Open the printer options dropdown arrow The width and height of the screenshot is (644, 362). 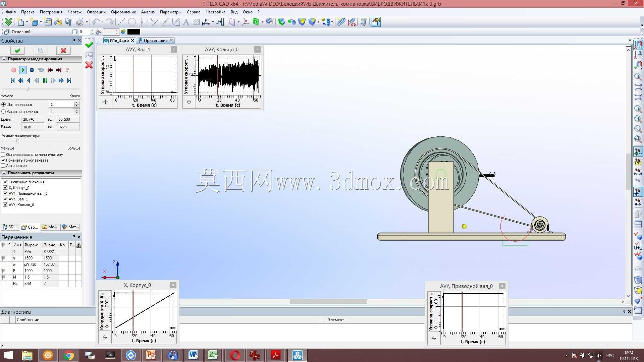point(87,22)
